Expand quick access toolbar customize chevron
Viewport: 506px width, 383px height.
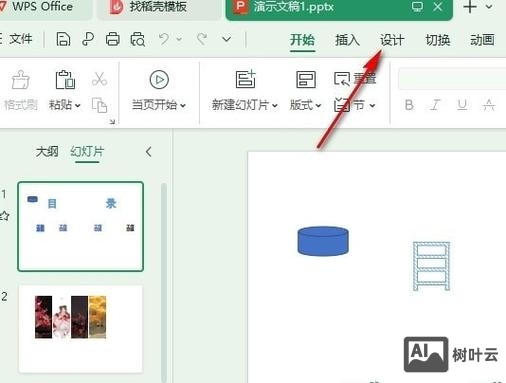[227, 39]
